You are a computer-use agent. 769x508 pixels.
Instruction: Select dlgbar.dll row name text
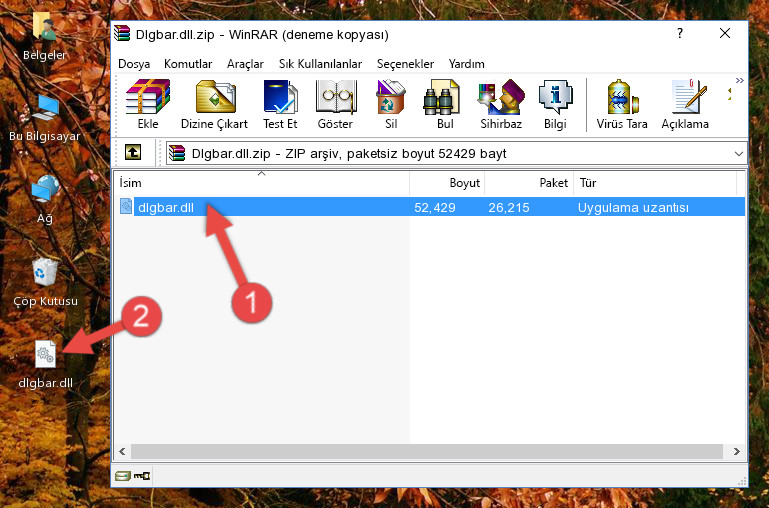click(166, 207)
